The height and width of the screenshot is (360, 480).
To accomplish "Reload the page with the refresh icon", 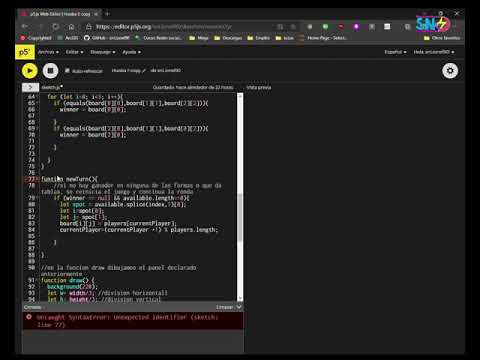I will pos(56,26).
